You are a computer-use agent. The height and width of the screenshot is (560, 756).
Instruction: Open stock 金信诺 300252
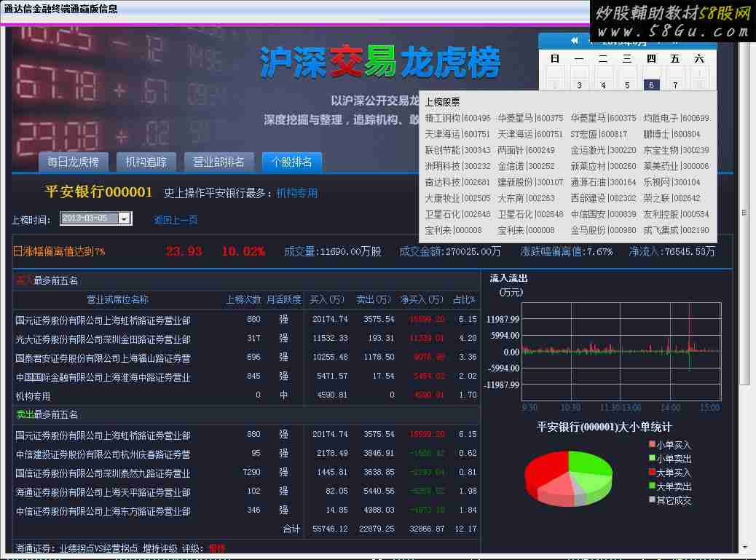pyautogui.click(x=527, y=166)
